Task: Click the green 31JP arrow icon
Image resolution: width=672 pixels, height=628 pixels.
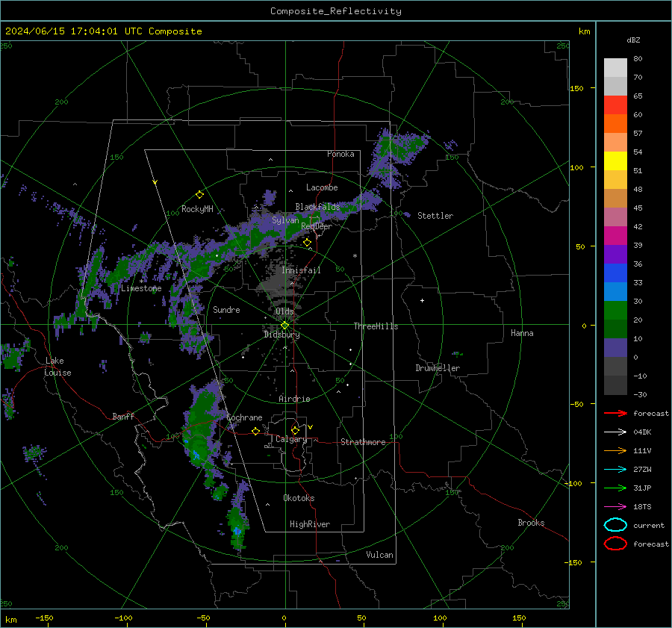Action: 615,488
